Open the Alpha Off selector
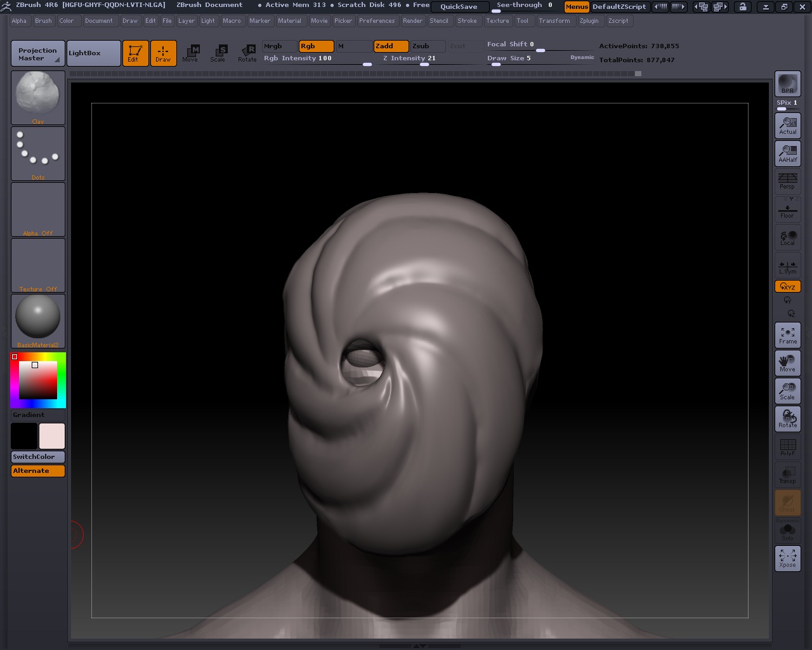 (x=38, y=209)
